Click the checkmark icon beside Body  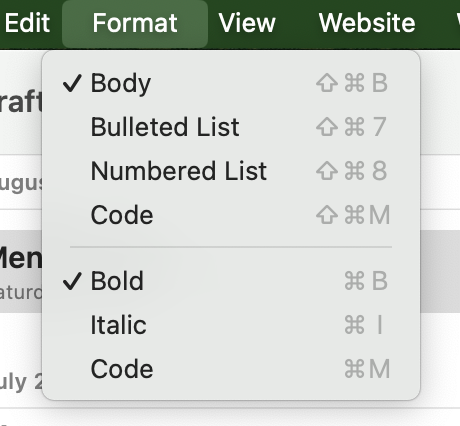pos(72,83)
